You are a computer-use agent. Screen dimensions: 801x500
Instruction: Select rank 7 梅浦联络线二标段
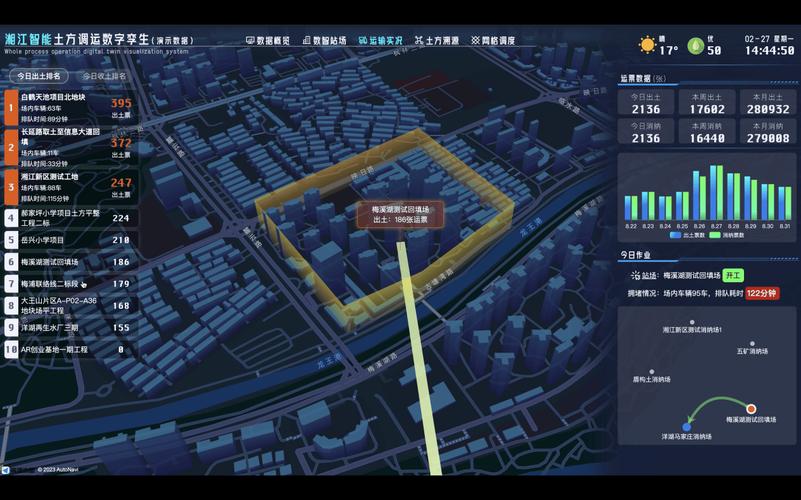pos(71,284)
